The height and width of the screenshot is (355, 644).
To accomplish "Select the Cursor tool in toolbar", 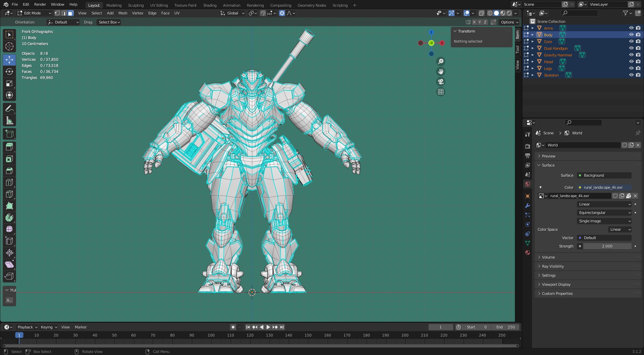I will point(9,46).
